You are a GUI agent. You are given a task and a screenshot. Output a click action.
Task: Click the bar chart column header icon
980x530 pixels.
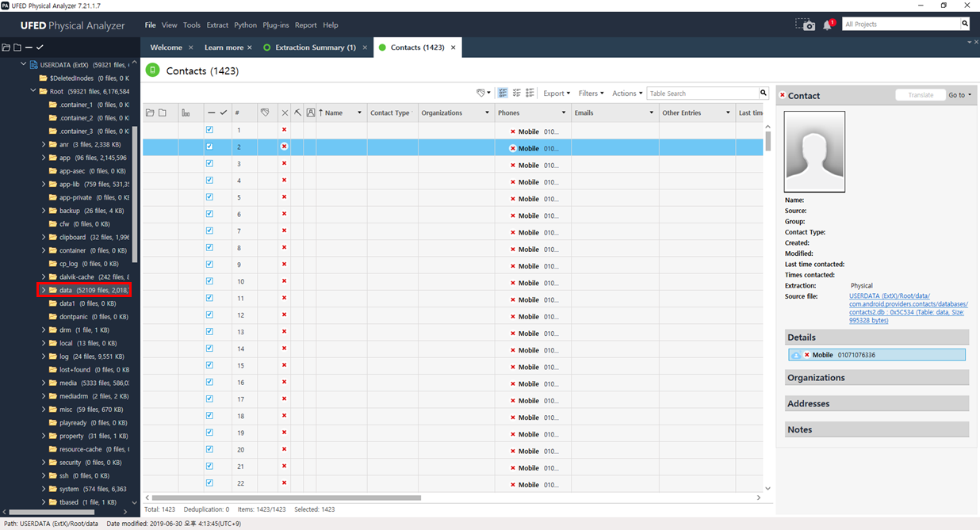coord(186,112)
